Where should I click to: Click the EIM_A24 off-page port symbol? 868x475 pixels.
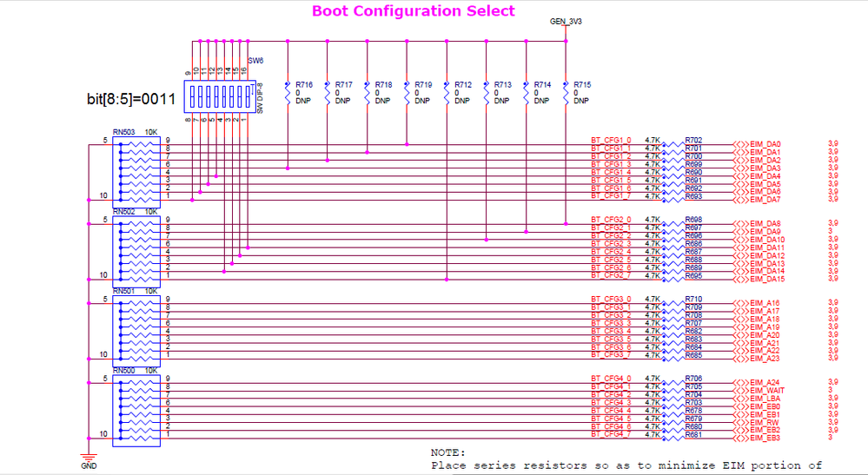click(740, 383)
